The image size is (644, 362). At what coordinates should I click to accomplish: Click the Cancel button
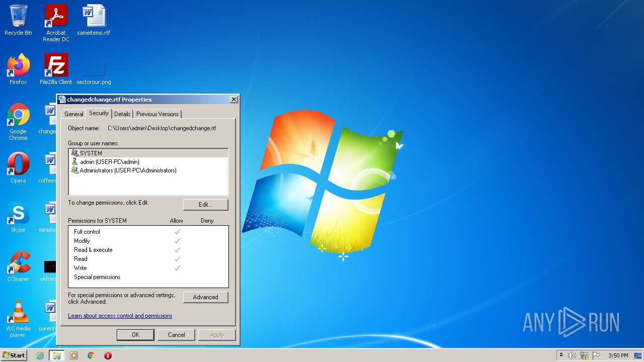(176, 335)
